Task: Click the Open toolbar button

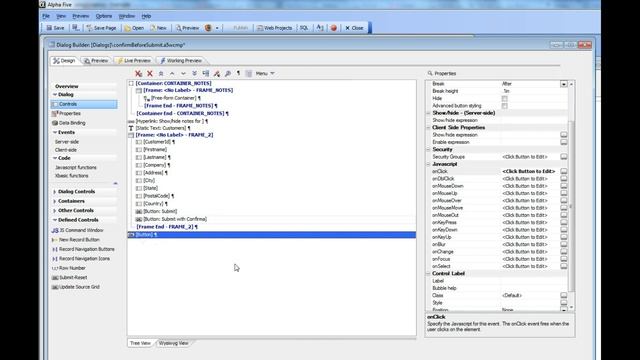Action: pos(134,28)
